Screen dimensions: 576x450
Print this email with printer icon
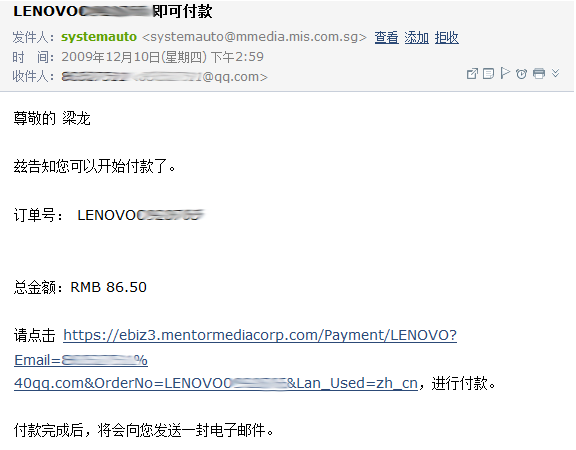coord(539,74)
